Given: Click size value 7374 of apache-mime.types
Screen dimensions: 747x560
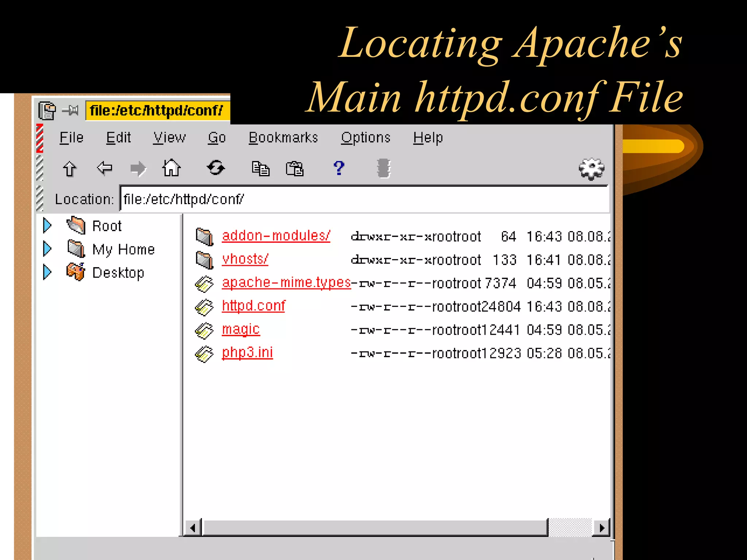Looking at the screenshot, I should click(501, 283).
